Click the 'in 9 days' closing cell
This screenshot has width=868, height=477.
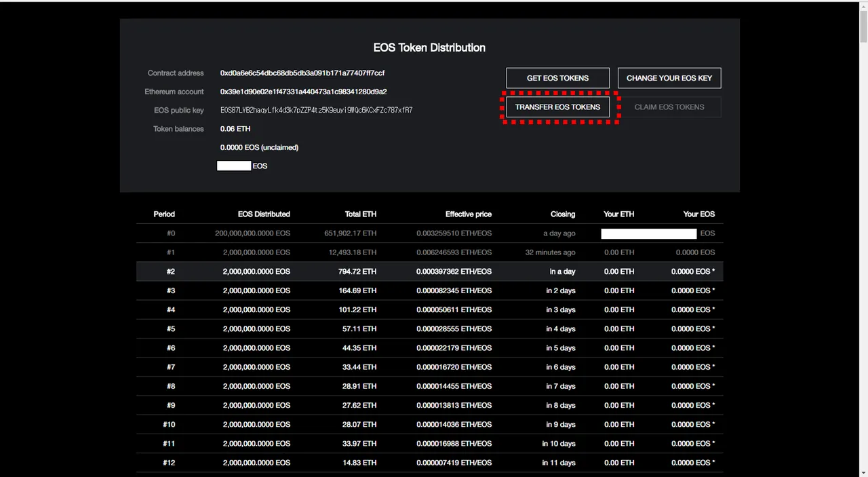[x=561, y=424]
